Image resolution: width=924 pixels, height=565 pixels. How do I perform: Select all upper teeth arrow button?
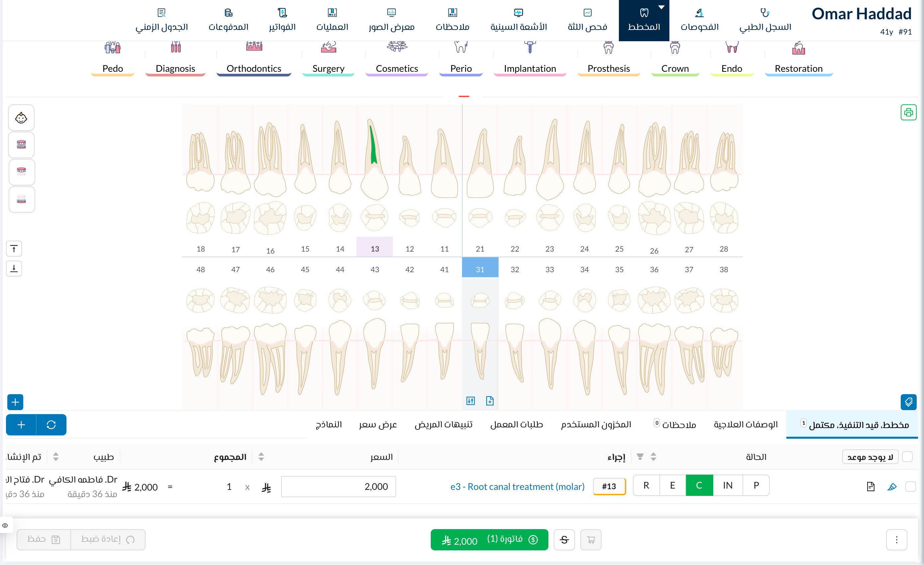coord(14,249)
